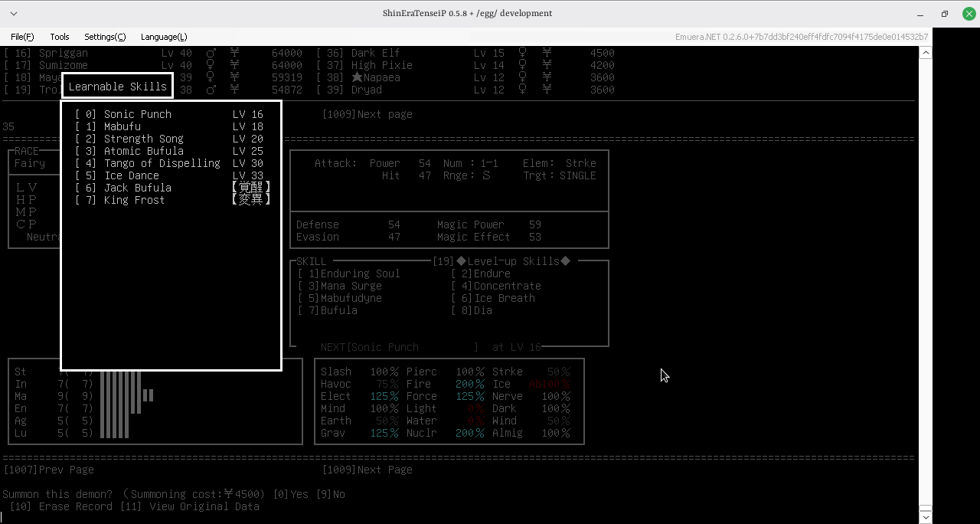
Task: Click [1007]Prev Page at bottom
Action: point(49,470)
